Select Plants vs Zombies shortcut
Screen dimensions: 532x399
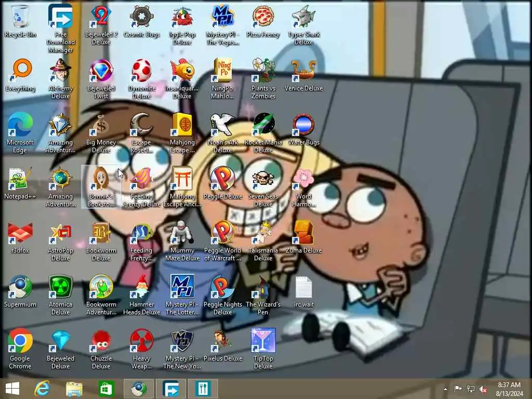[263, 79]
